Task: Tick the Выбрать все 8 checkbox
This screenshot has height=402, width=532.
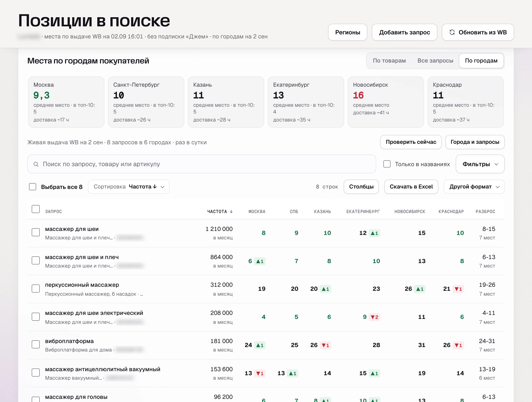Action: (x=32, y=187)
